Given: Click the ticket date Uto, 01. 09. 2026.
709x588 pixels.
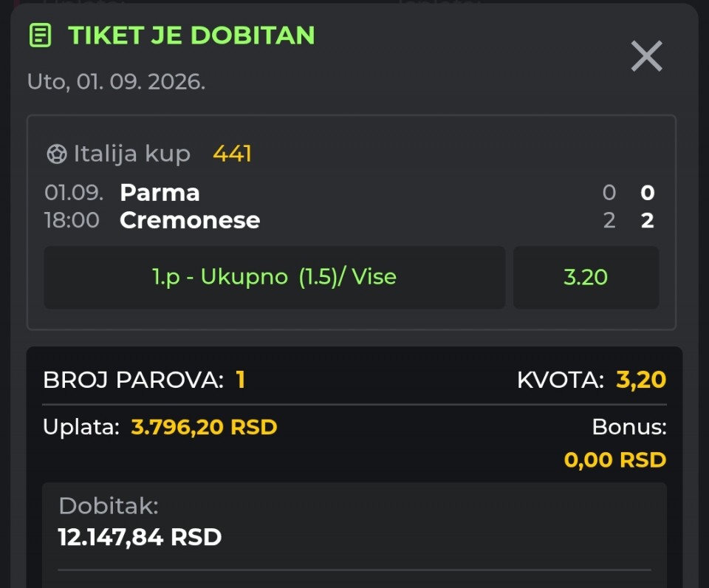Looking at the screenshot, I should [x=116, y=82].
